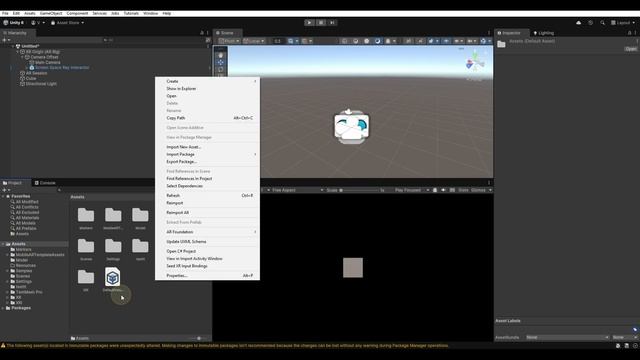Open the Gizmos dropdown in Game view
Screen dimensions: 640x360
pos(481,190)
